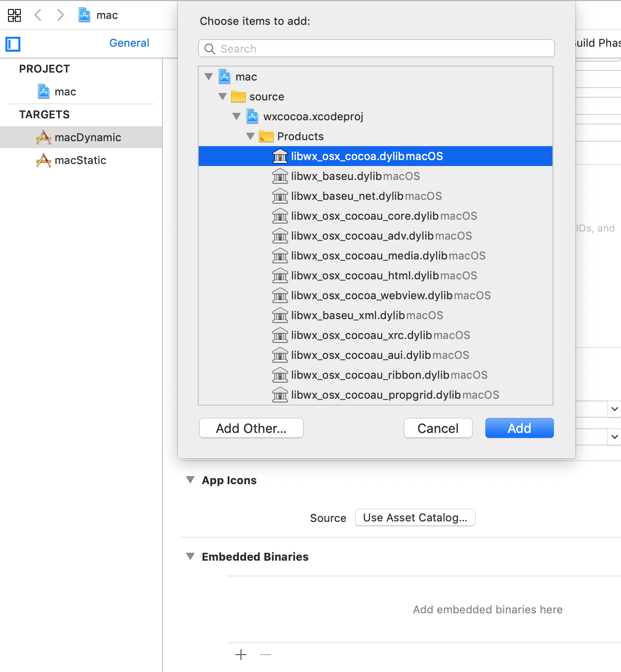Click library icon of libwx_osx_cocoa_webview.dylib
Viewport: 621px width, 672px height.
click(280, 295)
